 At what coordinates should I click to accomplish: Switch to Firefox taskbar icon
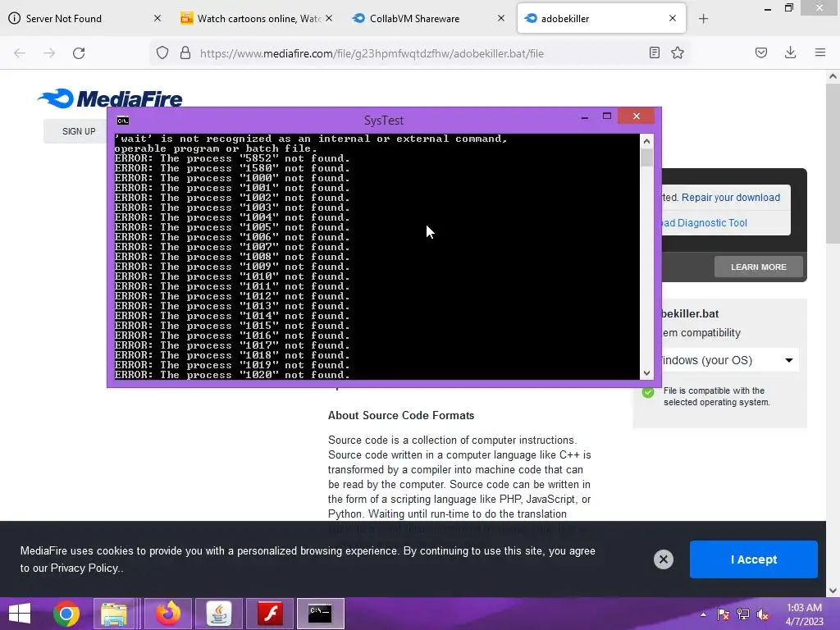[167, 614]
